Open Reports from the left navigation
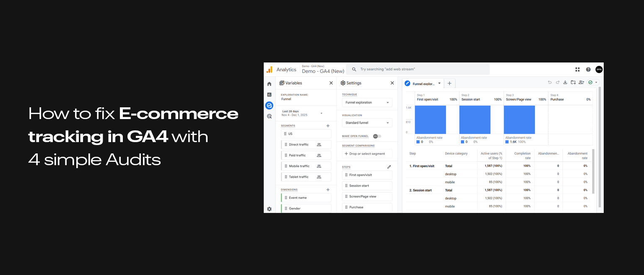644x275 pixels. tap(269, 95)
